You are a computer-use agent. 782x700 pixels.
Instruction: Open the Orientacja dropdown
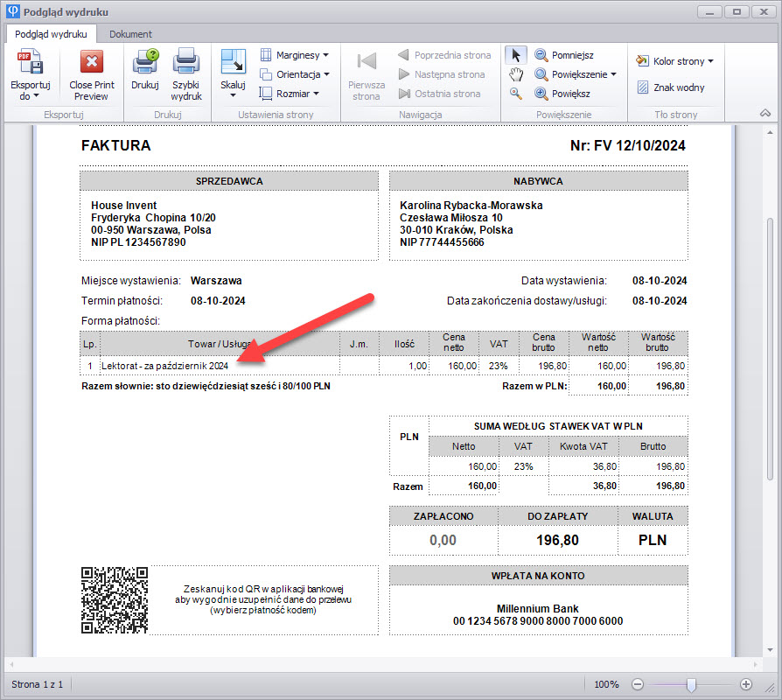295,74
